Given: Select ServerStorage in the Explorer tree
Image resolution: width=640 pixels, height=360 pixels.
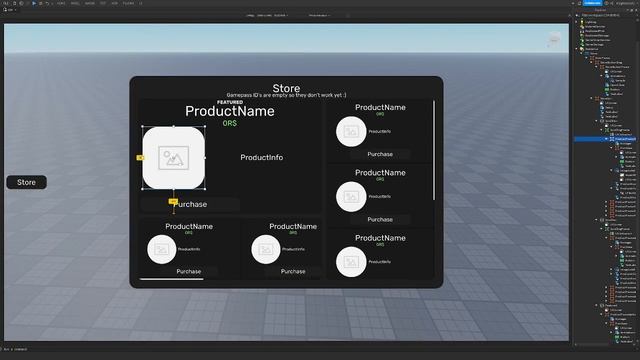Looking at the screenshot, I should 593,44.
